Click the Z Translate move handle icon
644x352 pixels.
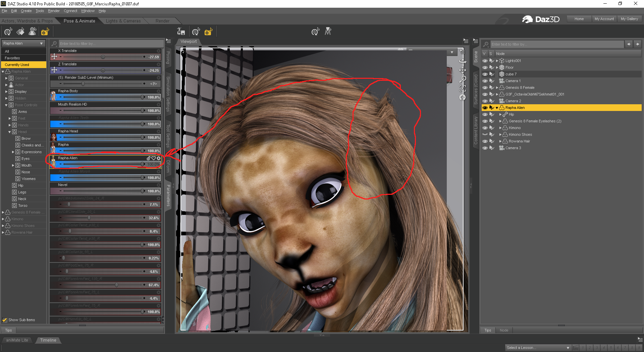pyautogui.click(x=54, y=70)
